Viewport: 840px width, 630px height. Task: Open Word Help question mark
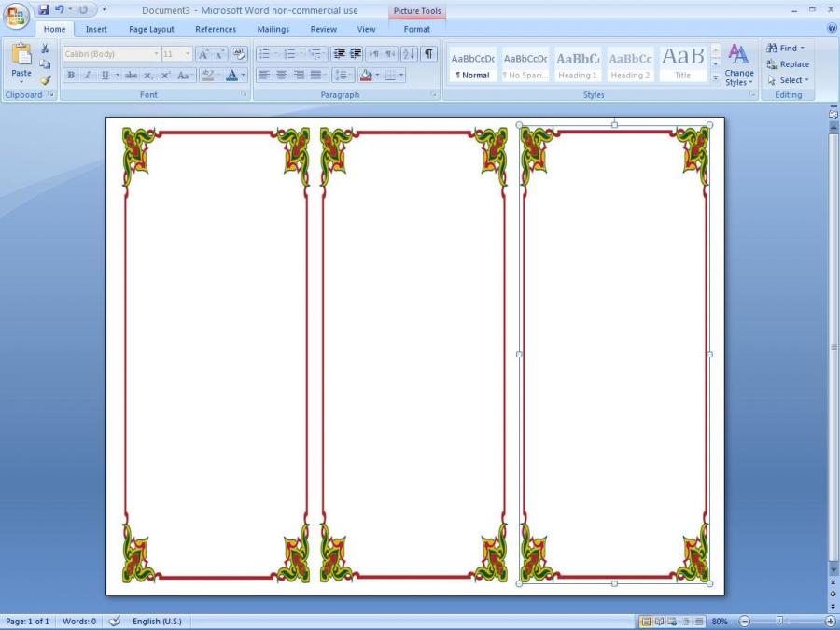tap(832, 28)
